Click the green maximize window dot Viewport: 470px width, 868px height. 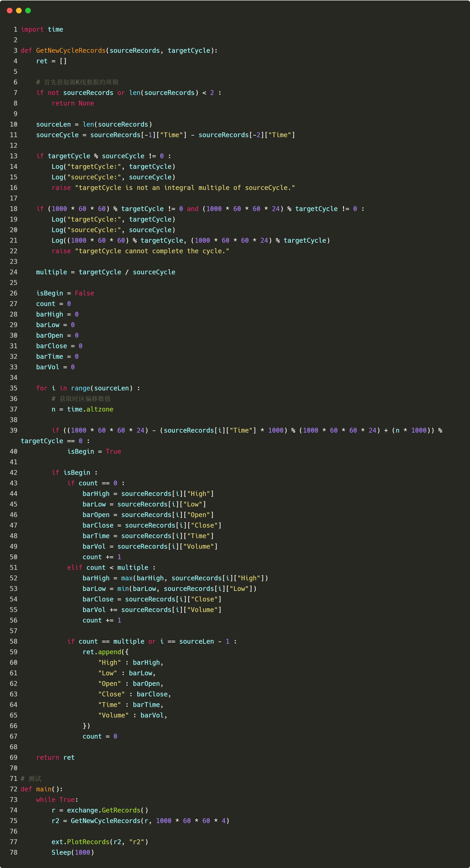(x=28, y=11)
